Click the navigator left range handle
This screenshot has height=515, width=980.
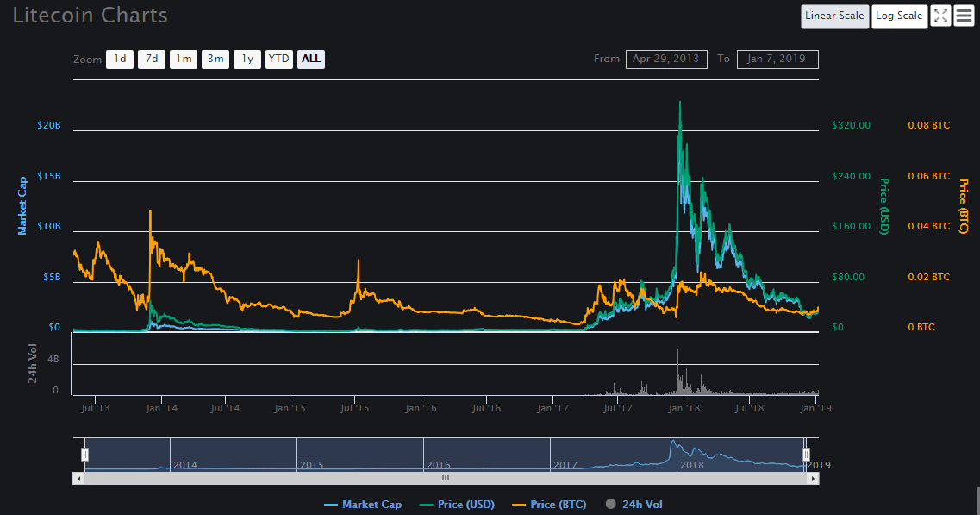(84, 454)
